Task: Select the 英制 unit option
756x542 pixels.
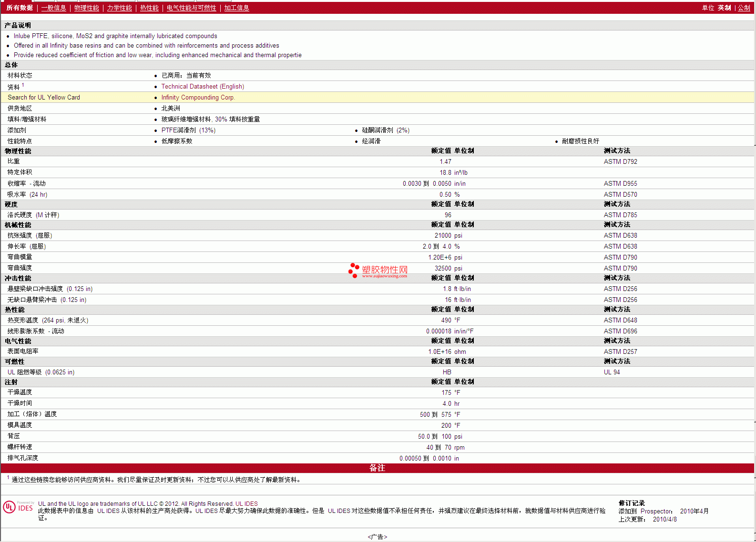Action: [724, 8]
